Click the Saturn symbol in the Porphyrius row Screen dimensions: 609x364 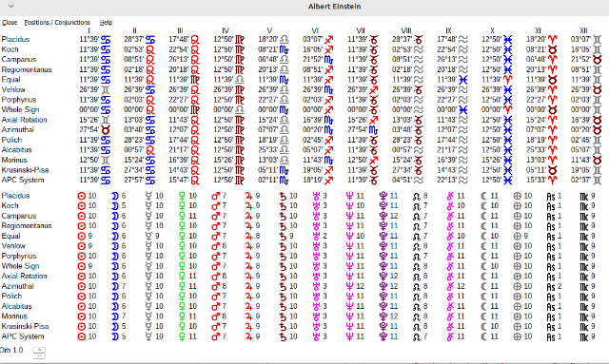(283, 256)
